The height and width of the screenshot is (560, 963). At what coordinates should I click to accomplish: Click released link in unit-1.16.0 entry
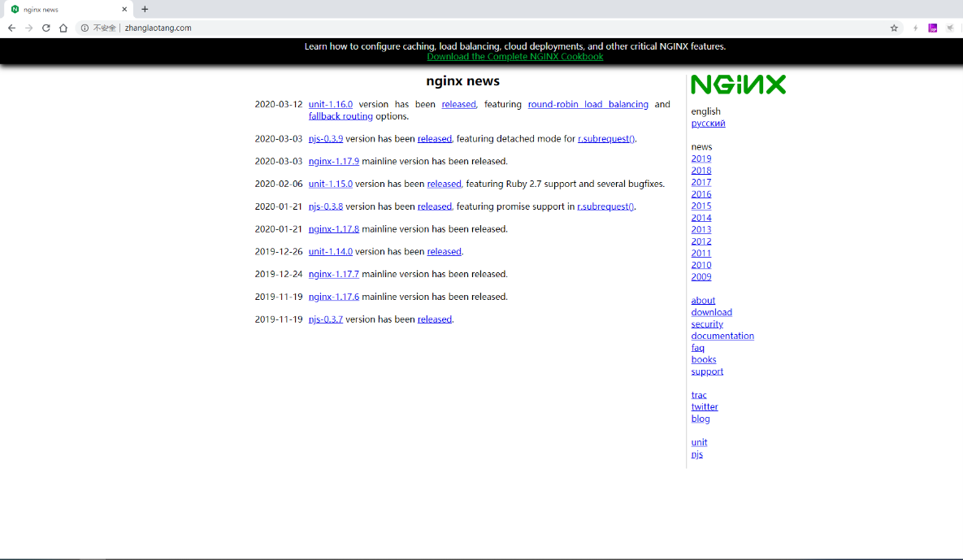pyautogui.click(x=459, y=104)
